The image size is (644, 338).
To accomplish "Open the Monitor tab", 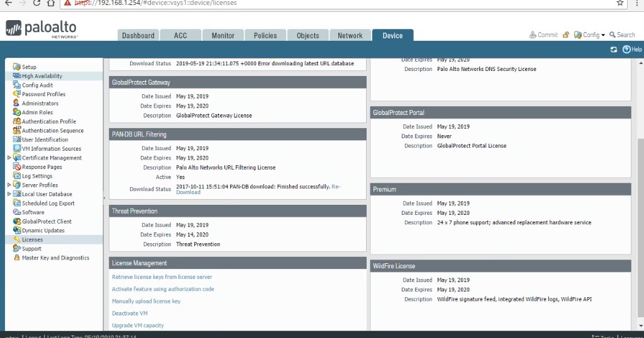I will pos(223,35).
